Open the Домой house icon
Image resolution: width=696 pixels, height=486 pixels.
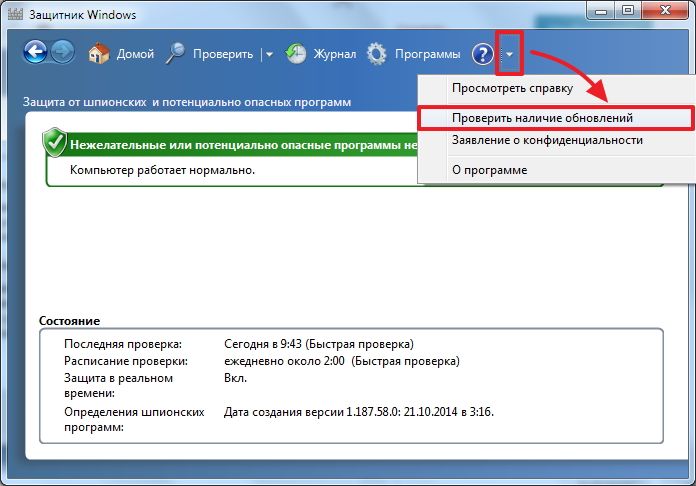[99, 54]
